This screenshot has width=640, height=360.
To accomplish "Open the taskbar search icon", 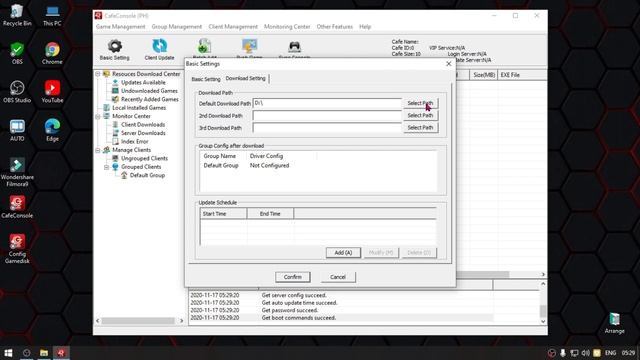I will click(x=27, y=353).
